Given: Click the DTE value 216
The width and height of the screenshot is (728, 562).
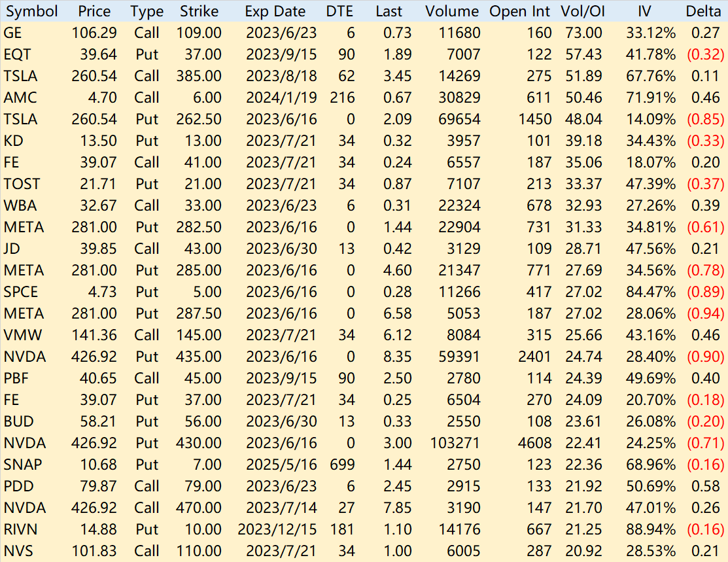Looking at the screenshot, I should (343, 97).
